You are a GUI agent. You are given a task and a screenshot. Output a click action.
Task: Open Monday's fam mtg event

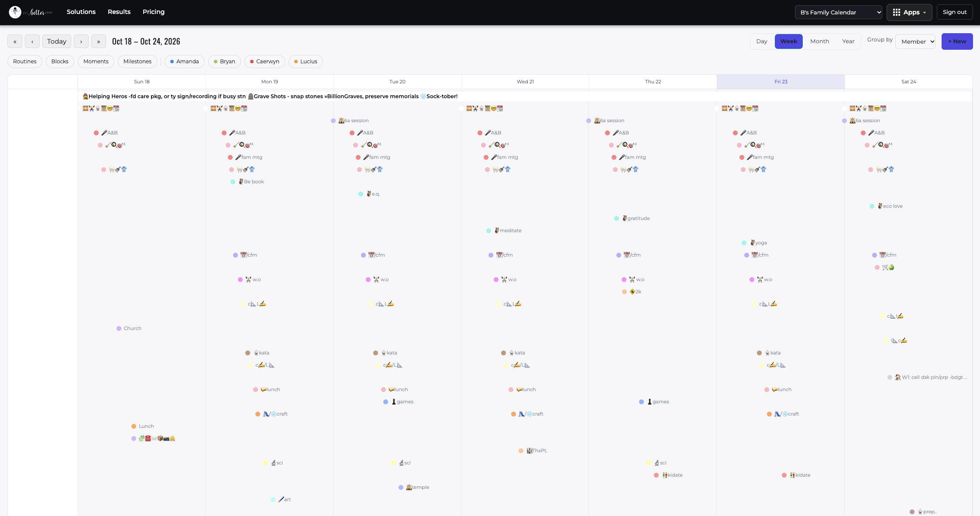pyautogui.click(x=245, y=157)
